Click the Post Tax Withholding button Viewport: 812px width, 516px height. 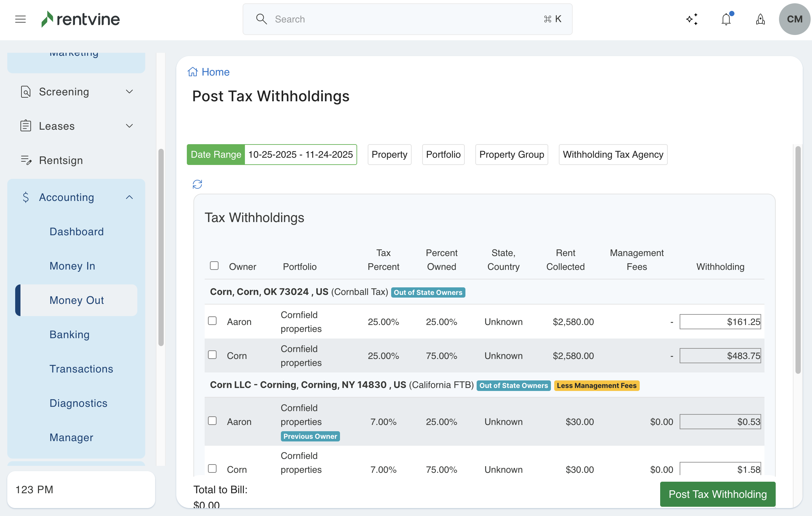(x=717, y=494)
